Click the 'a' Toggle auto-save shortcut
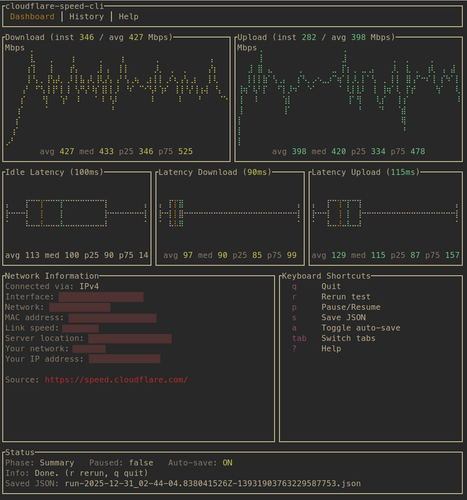 [294, 328]
